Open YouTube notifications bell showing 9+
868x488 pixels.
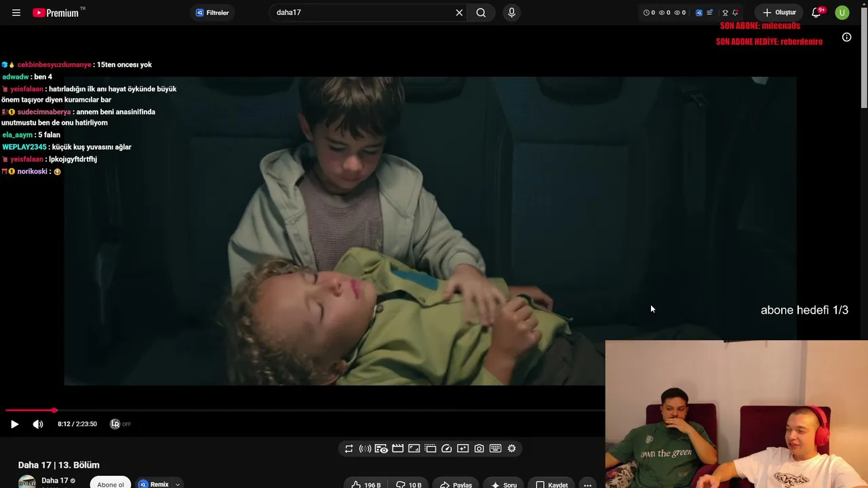816,12
